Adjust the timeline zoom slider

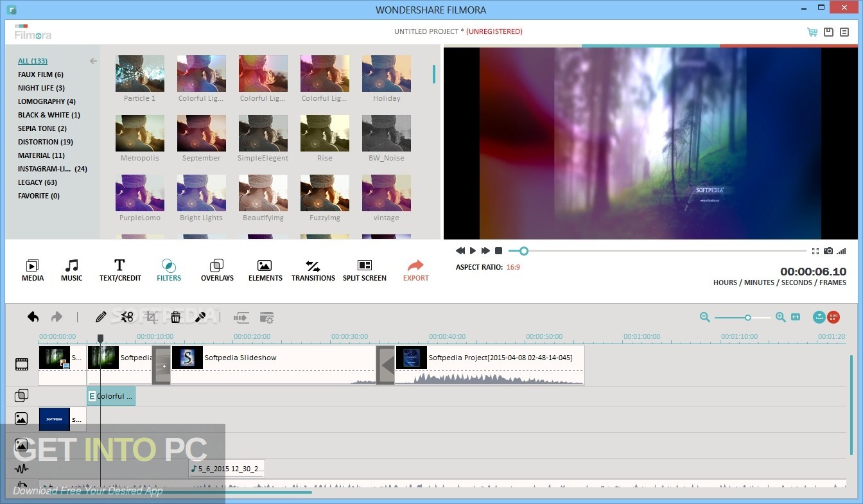[748, 317]
